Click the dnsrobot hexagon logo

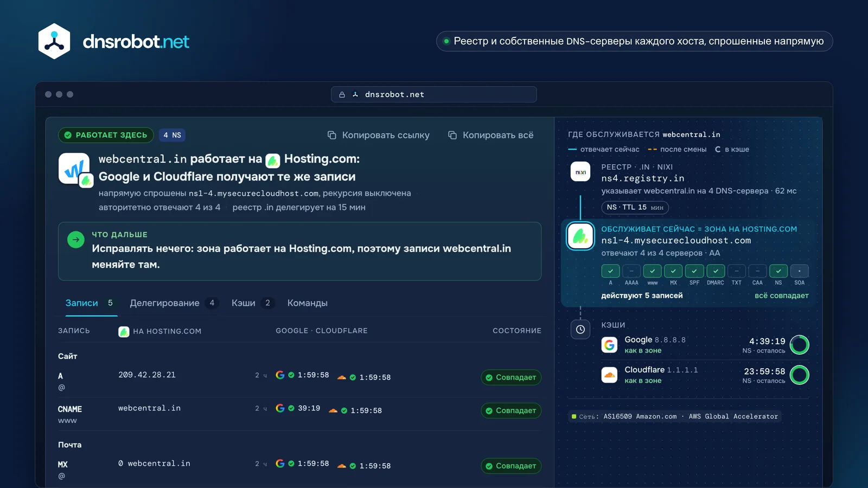[x=54, y=41]
